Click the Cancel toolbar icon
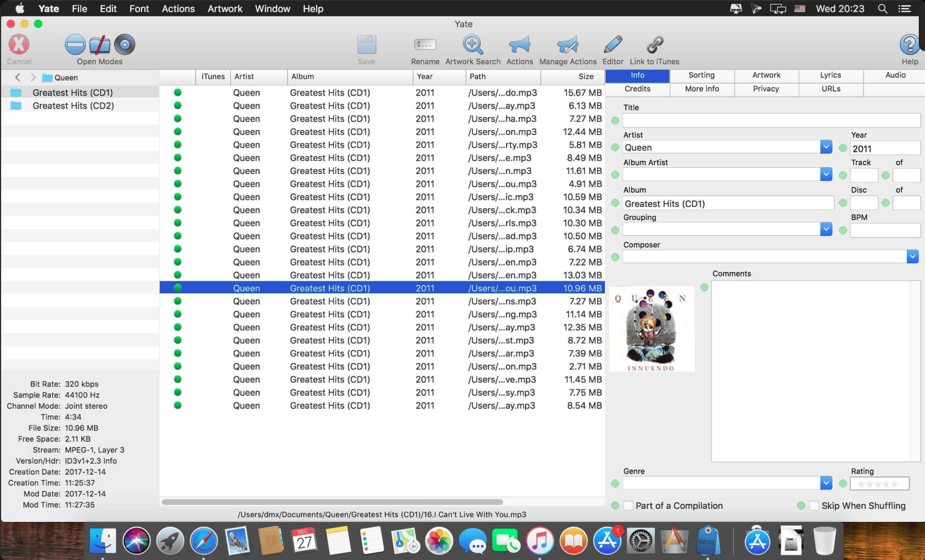Screen dimensions: 925x560 click(19, 44)
